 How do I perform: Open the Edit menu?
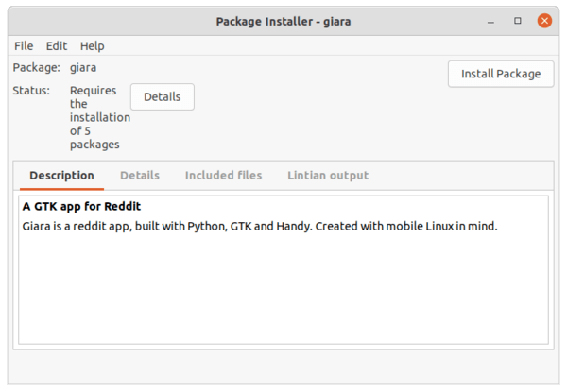(x=57, y=46)
